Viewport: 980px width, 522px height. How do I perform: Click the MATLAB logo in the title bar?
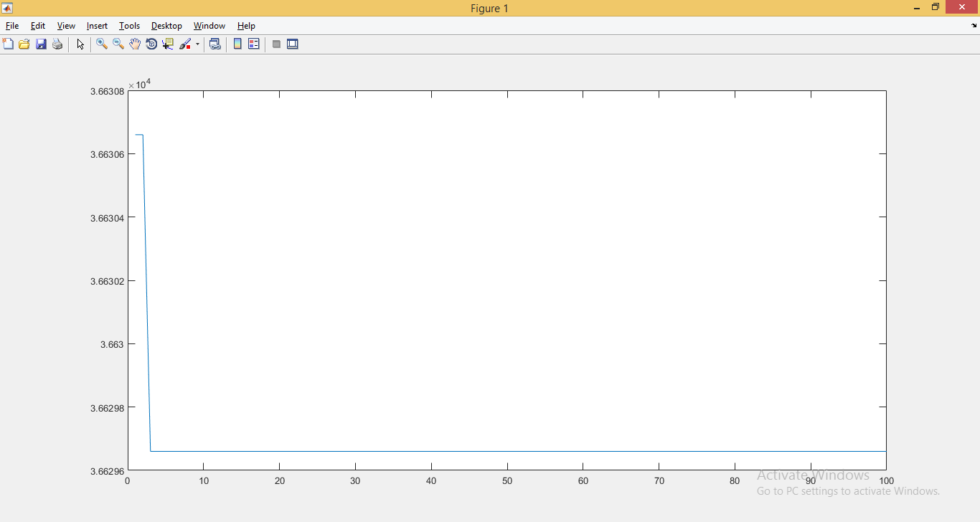coord(7,8)
